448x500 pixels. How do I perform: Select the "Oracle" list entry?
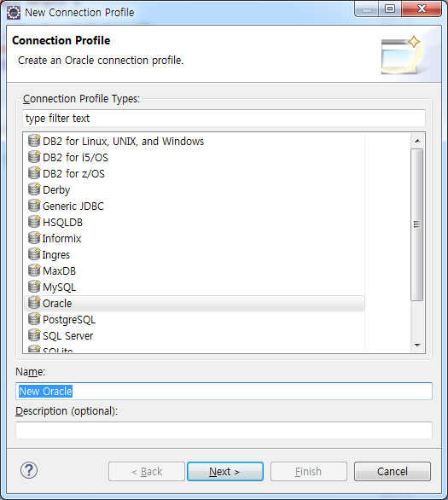pyautogui.click(x=195, y=303)
